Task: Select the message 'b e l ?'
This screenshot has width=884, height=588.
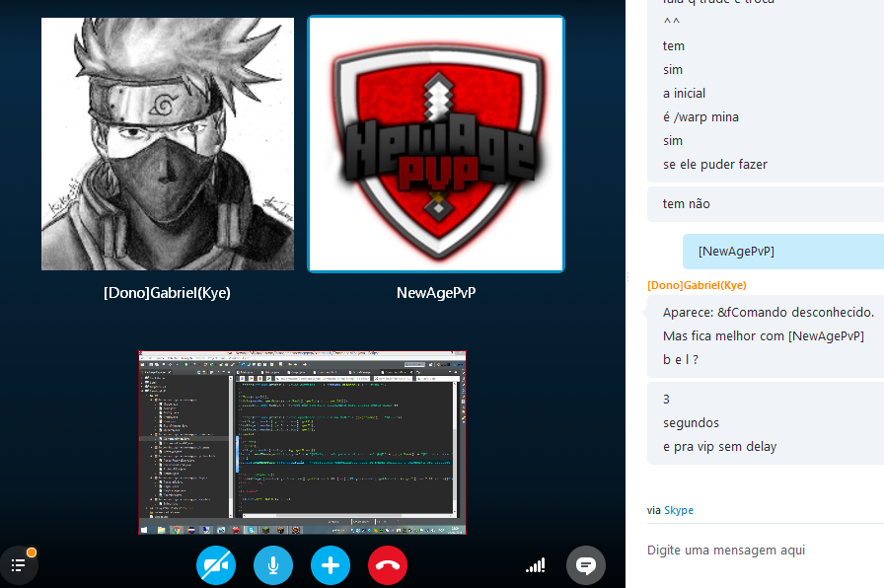Action: point(681,360)
